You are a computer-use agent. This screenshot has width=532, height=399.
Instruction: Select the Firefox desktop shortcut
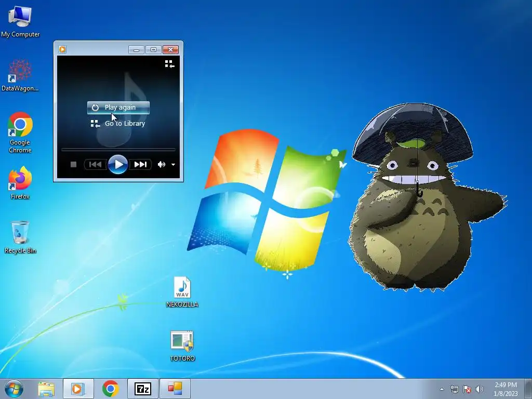click(x=20, y=182)
